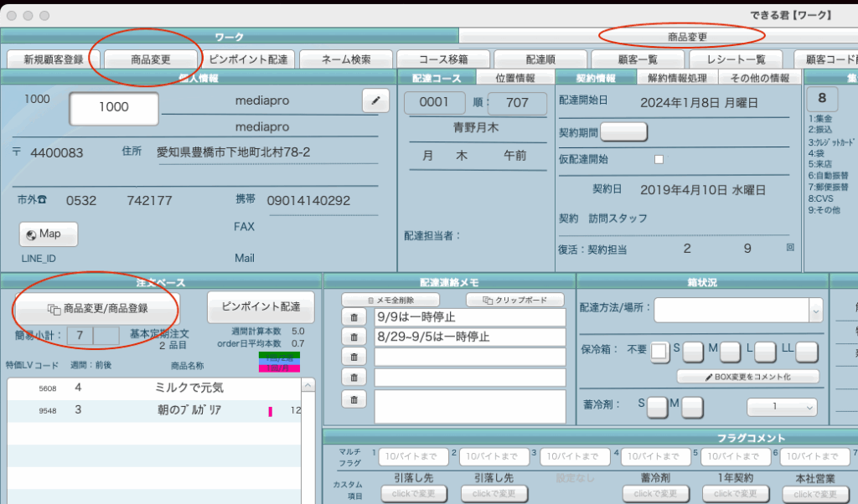Check the 保冷箱 不要 box
The height and width of the screenshot is (504, 858).
pyautogui.click(x=660, y=352)
